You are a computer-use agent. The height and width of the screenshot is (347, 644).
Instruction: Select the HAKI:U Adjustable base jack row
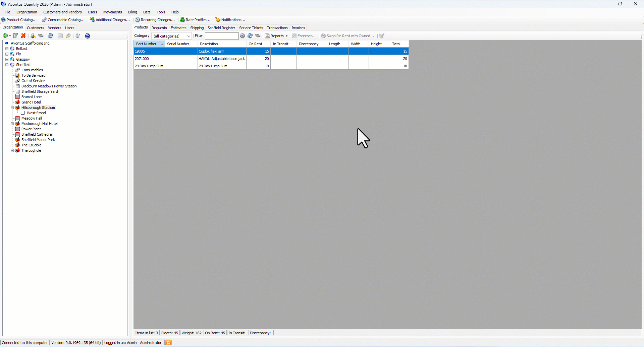tap(271, 59)
